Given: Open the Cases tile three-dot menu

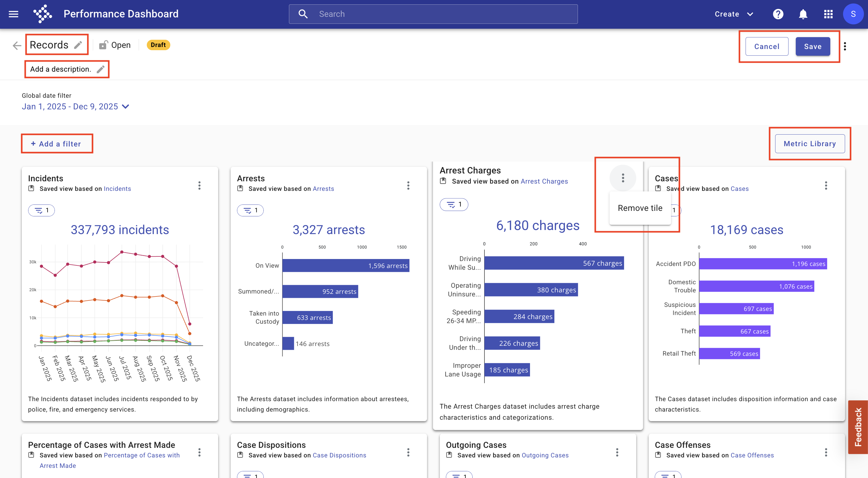Looking at the screenshot, I should 826,185.
